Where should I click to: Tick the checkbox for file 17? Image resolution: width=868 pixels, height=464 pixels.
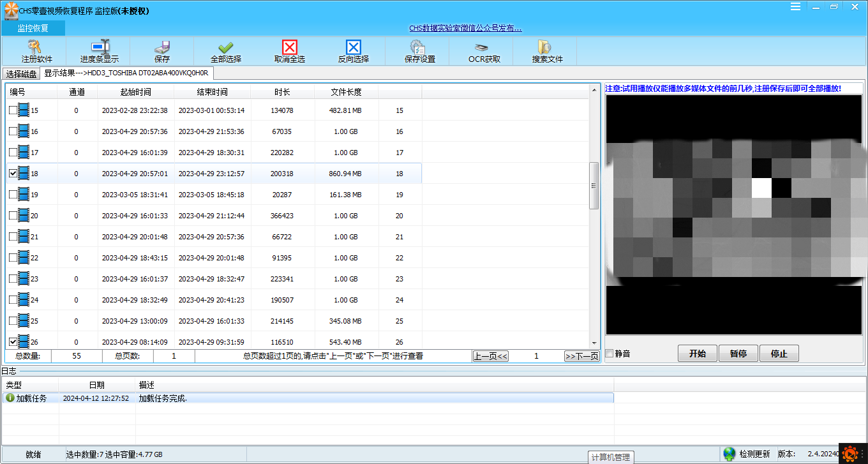(13, 153)
